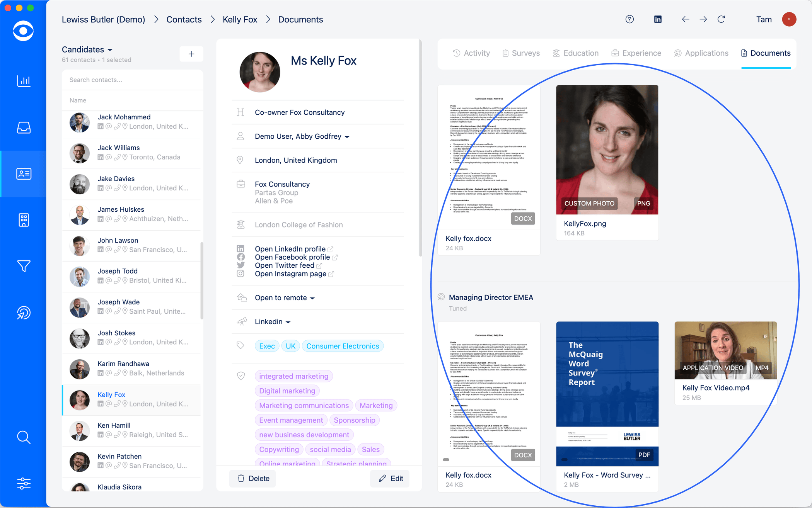The height and width of the screenshot is (508, 812).
Task: Open the filter funnel sidebar icon
Action: coord(24,266)
